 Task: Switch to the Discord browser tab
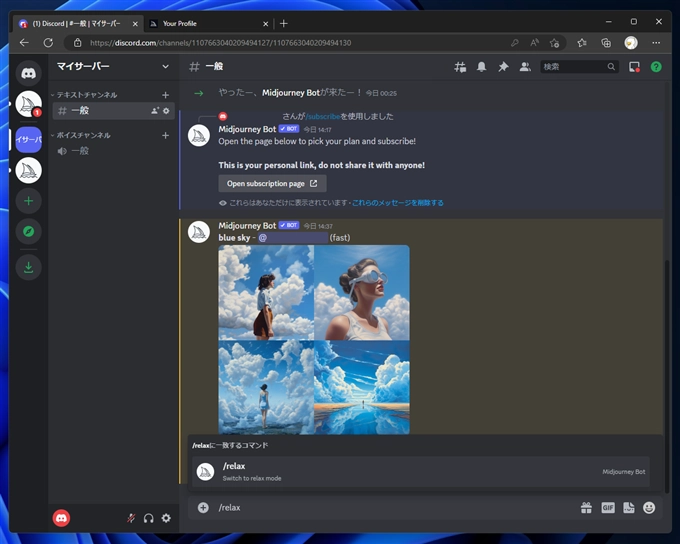click(x=78, y=23)
